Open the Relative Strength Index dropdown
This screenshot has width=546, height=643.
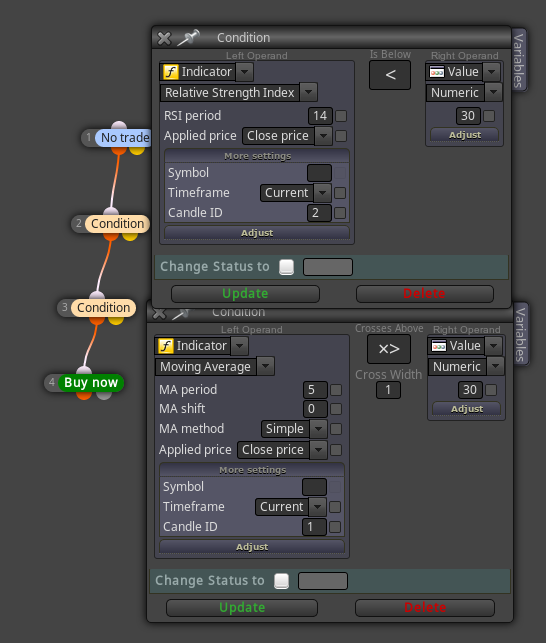[x=308, y=92]
